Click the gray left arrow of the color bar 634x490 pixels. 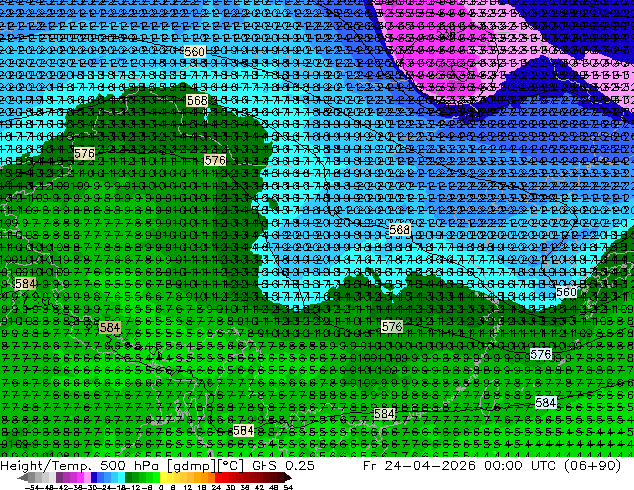(22, 478)
